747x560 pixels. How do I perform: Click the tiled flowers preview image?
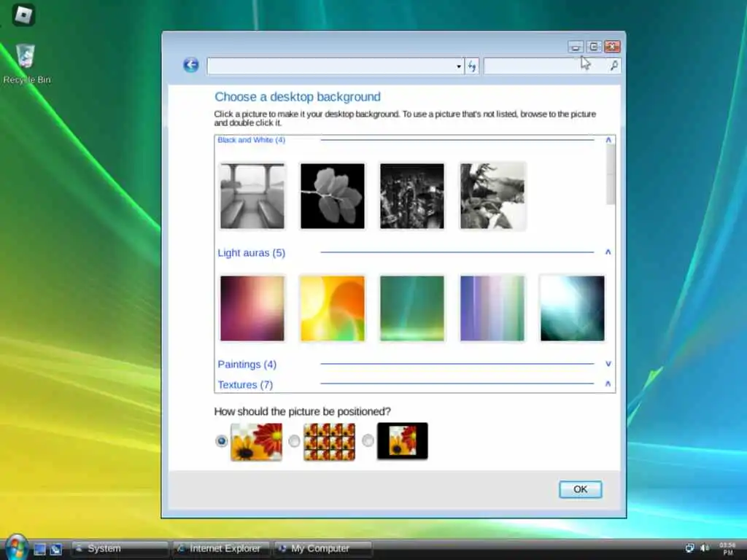pos(329,441)
